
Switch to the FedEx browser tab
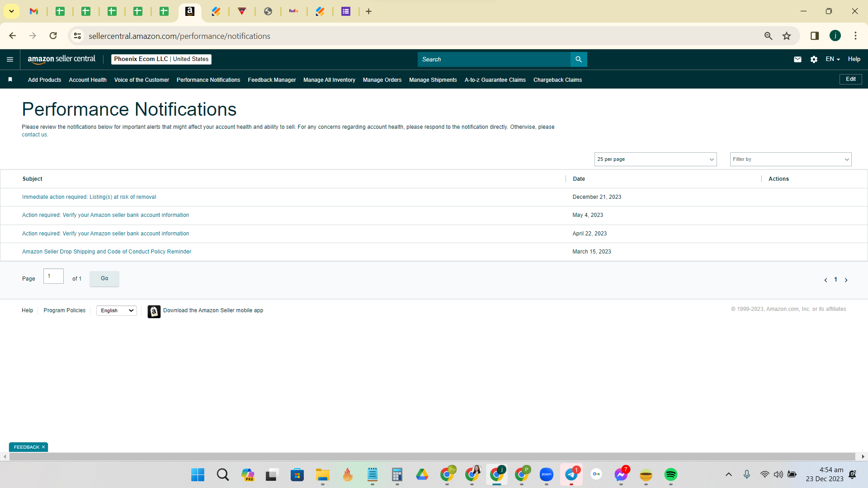point(294,11)
